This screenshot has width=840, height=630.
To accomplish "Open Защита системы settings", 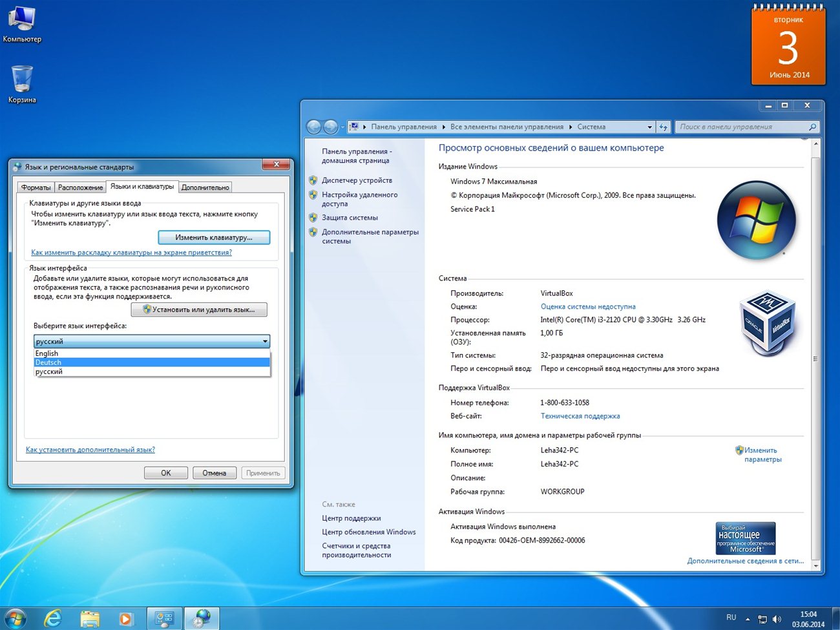I will click(350, 218).
